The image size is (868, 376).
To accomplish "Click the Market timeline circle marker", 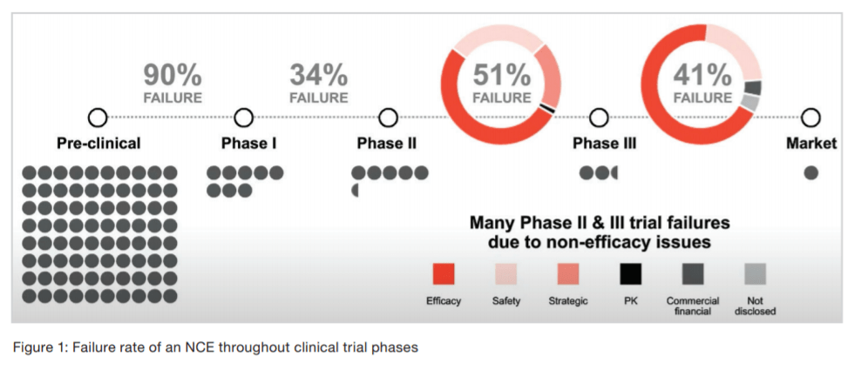I will (x=810, y=117).
